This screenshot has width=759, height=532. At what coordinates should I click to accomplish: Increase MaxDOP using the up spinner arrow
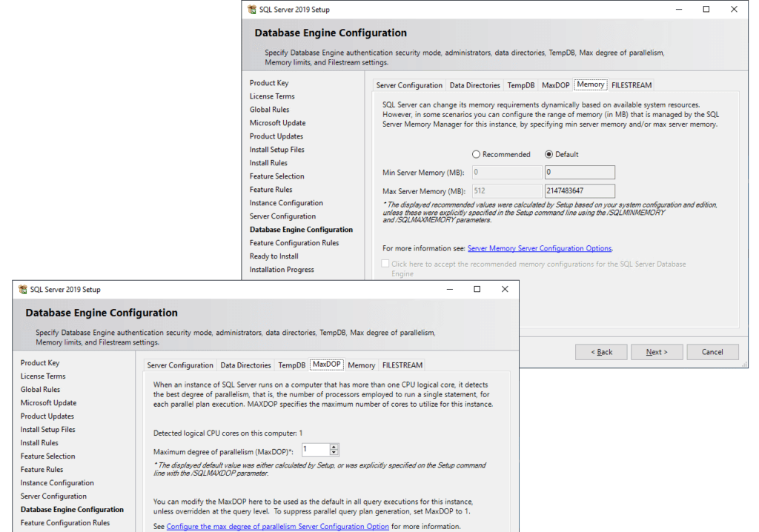[333, 446]
